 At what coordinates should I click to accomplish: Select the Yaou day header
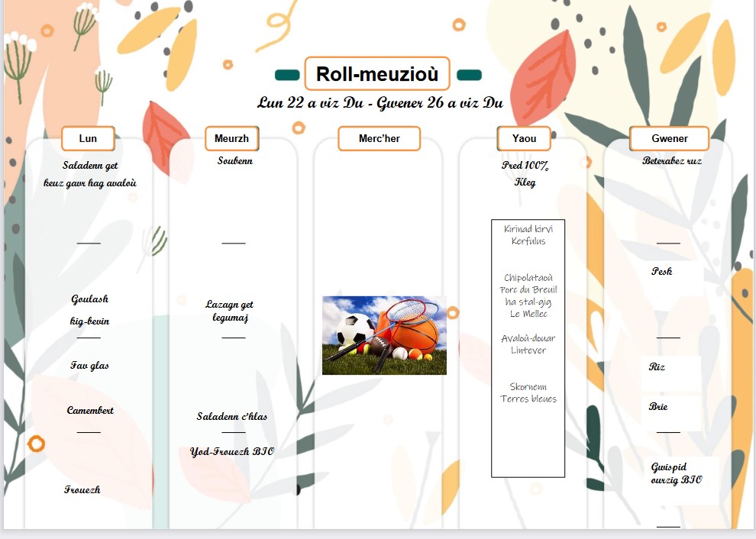524,138
